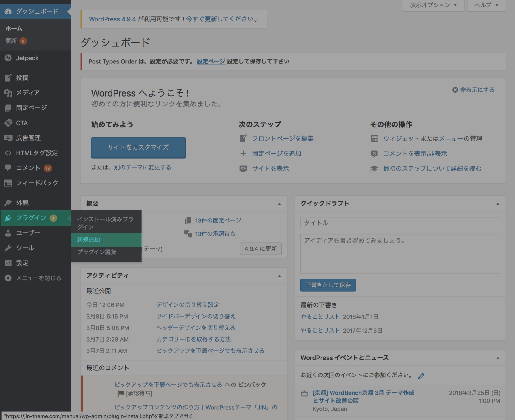Open draft やることリスト 2017年12月3日

(x=320, y=331)
